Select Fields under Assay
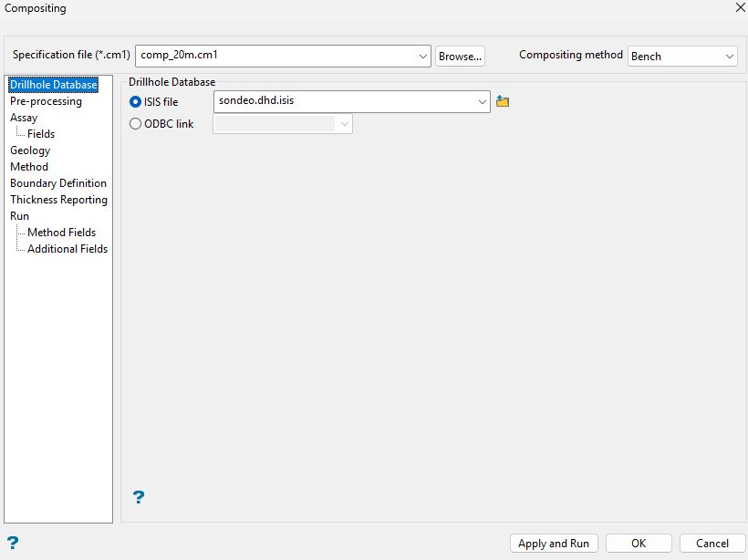The image size is (748, 560). (41, 134)
